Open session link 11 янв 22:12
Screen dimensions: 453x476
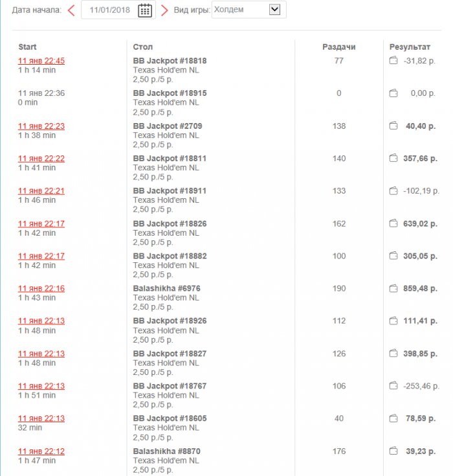point(41,451)
